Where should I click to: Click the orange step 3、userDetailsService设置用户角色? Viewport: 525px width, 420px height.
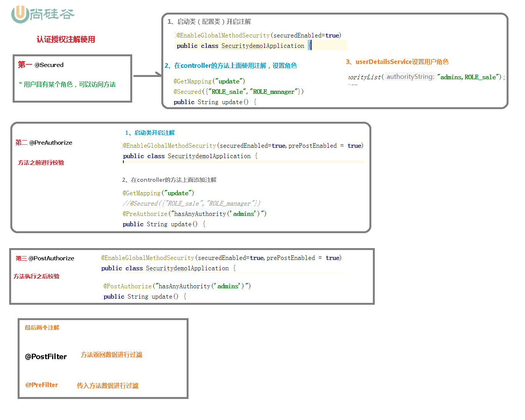pyautogui.click(x=397, y=62)
